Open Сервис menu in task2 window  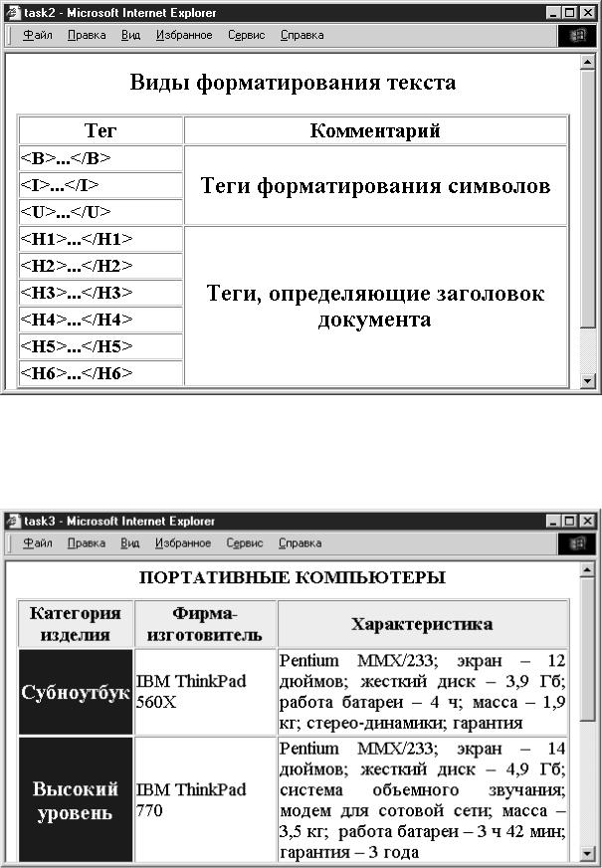pos(246,35)
